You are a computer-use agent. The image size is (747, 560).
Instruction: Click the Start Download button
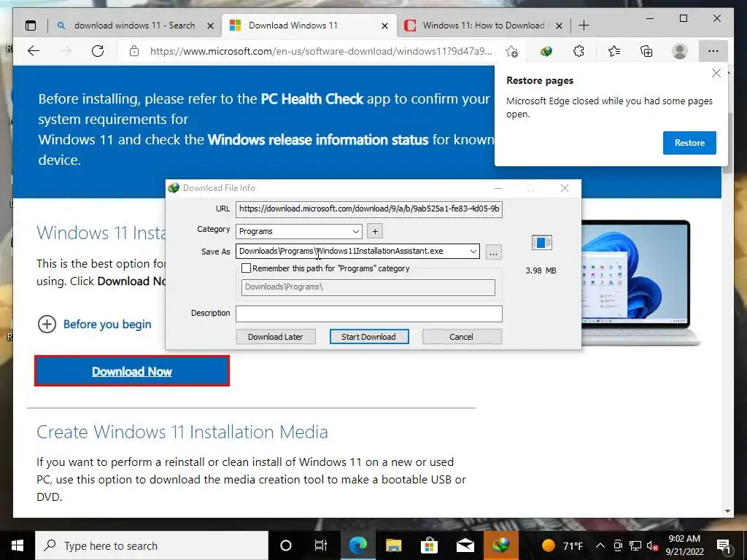tap(368, 337)
